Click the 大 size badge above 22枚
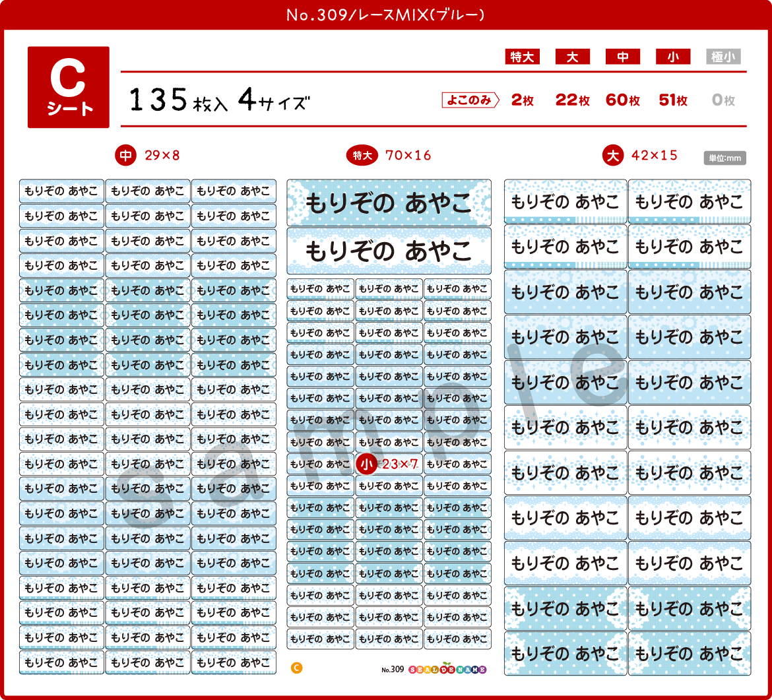This screenshot has width=772, height=700. coord(573,57)
